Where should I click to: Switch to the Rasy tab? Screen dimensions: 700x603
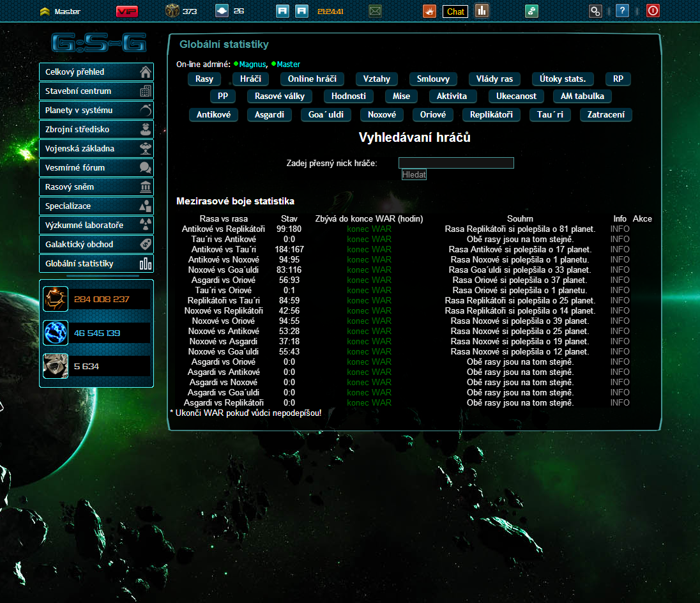coord(204,79)
